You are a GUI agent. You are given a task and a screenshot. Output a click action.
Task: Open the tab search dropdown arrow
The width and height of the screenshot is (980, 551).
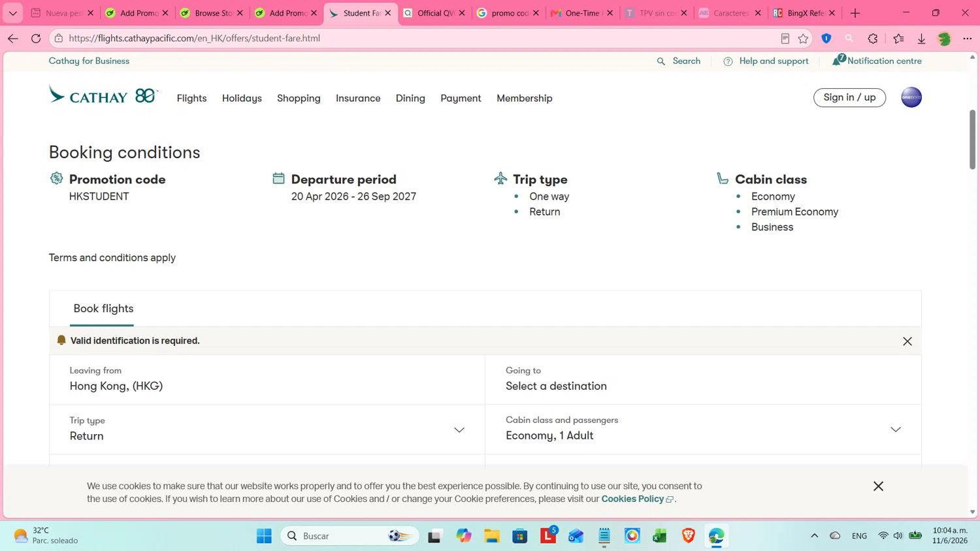coord(12,13)
